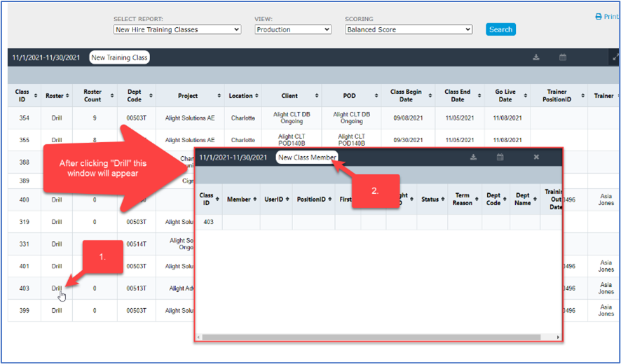Image resolution: width=621 pixels, height=364 pixels.
Task: Open the calendar icon in main report header
Action: [x=563, y=57]
